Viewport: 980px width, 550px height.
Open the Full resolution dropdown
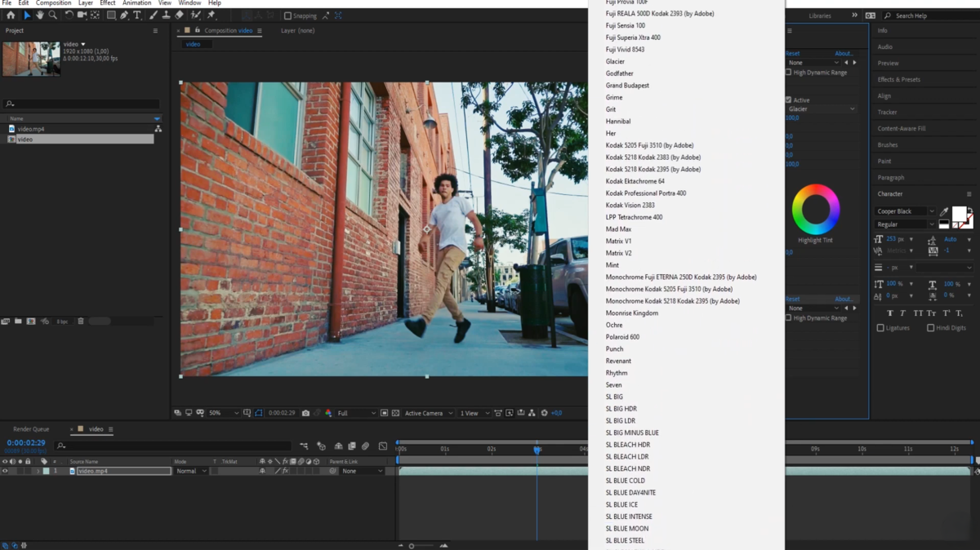click(356, 413)
